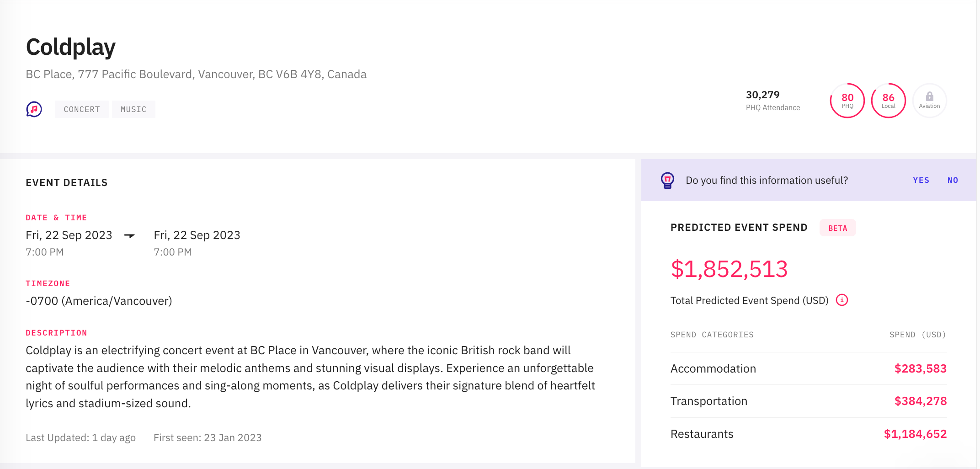The height and width of the screenshot is (469, 980).
Task: Click the $1,852,513 total spend amount
Action: pos(729,269)
